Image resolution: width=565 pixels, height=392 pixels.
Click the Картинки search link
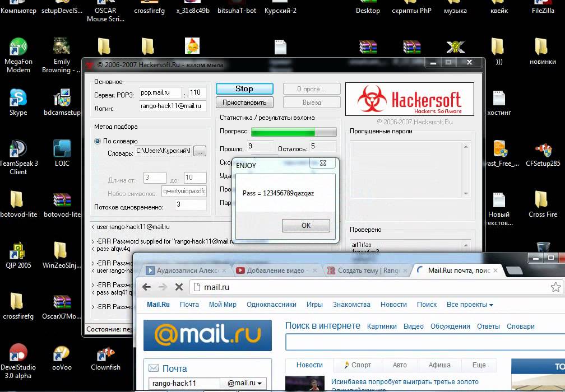[x=382, y=326]
